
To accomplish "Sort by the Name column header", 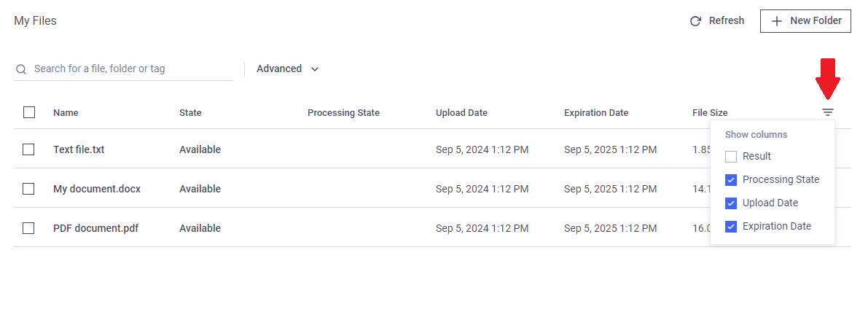I will coord(66,113).
